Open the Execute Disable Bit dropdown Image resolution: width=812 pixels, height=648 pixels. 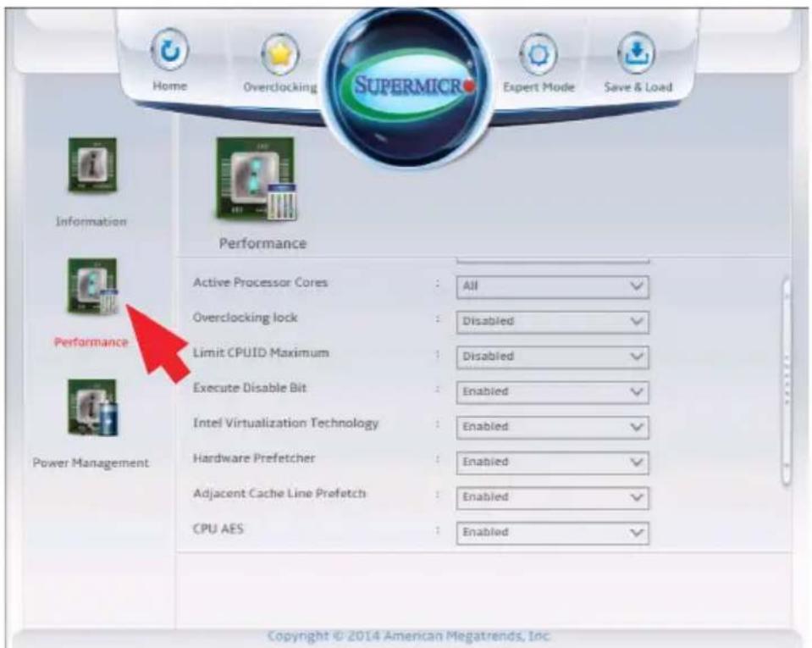553,392
